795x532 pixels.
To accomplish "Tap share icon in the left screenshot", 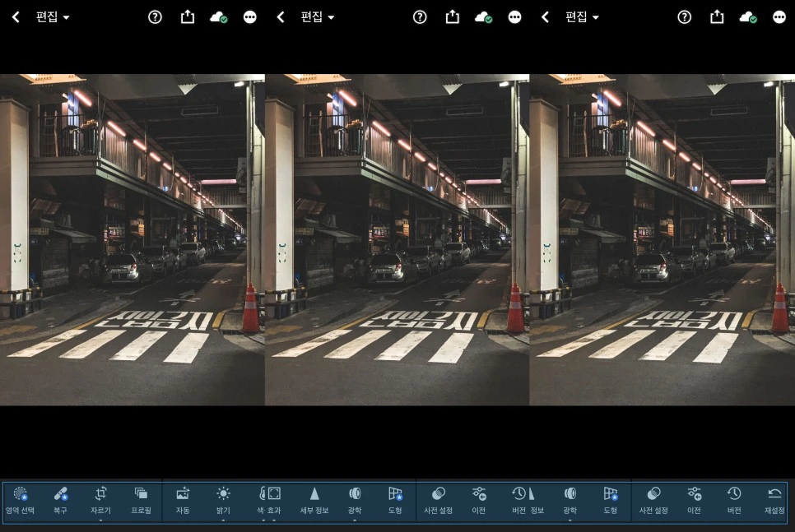I will [188, 17].
